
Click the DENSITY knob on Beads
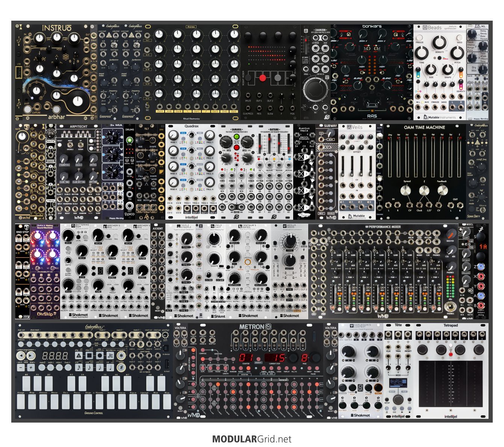[439, 42]
